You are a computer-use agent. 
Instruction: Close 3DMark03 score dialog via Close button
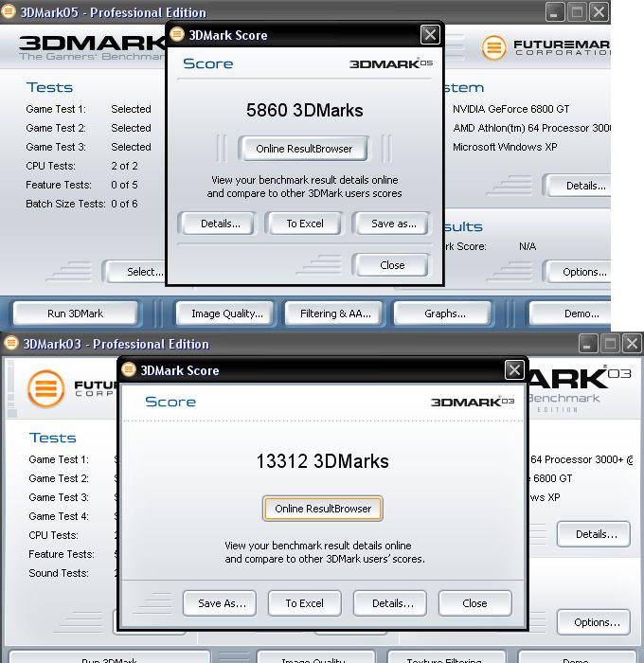[x=474, y=603]
